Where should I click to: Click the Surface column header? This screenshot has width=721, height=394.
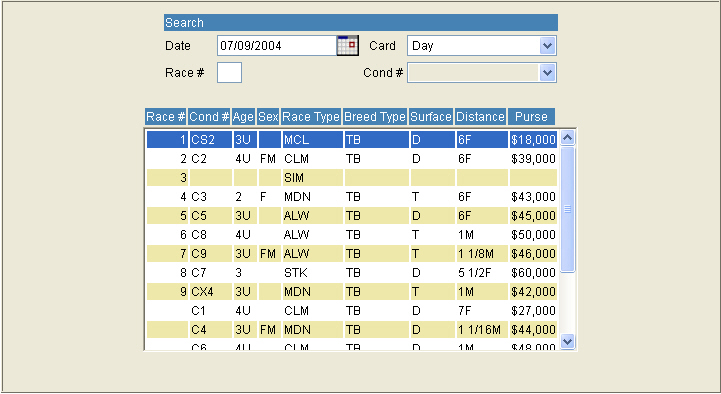point(431,117)
